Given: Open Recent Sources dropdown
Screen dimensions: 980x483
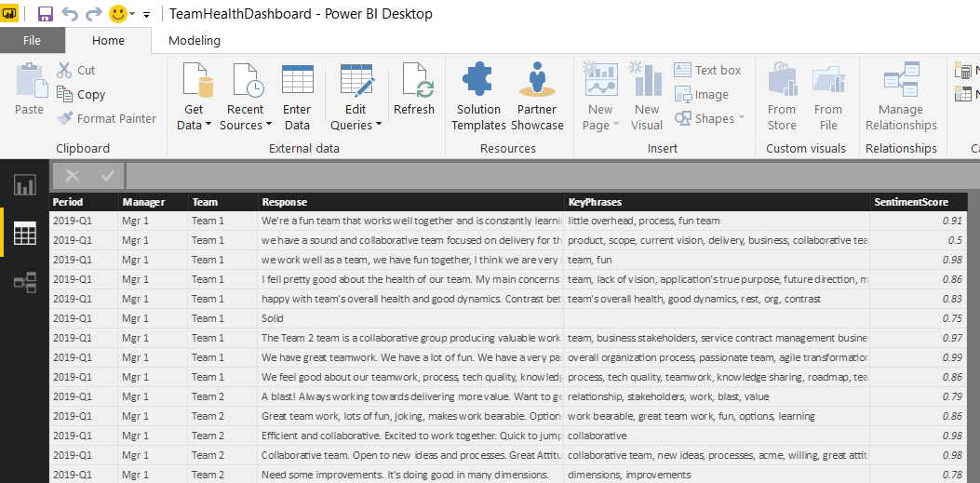Looking at the screenshot, I should tap(246, 96).
